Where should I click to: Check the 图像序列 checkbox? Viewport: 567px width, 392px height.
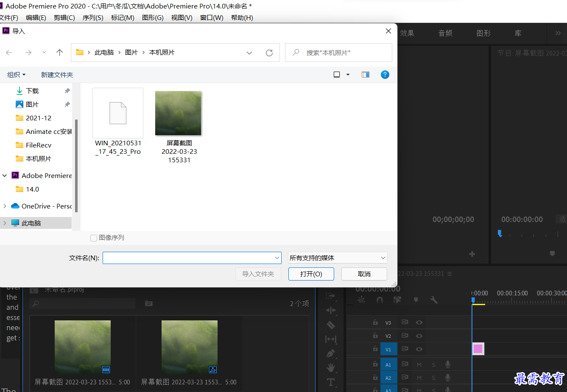(94, 238)
